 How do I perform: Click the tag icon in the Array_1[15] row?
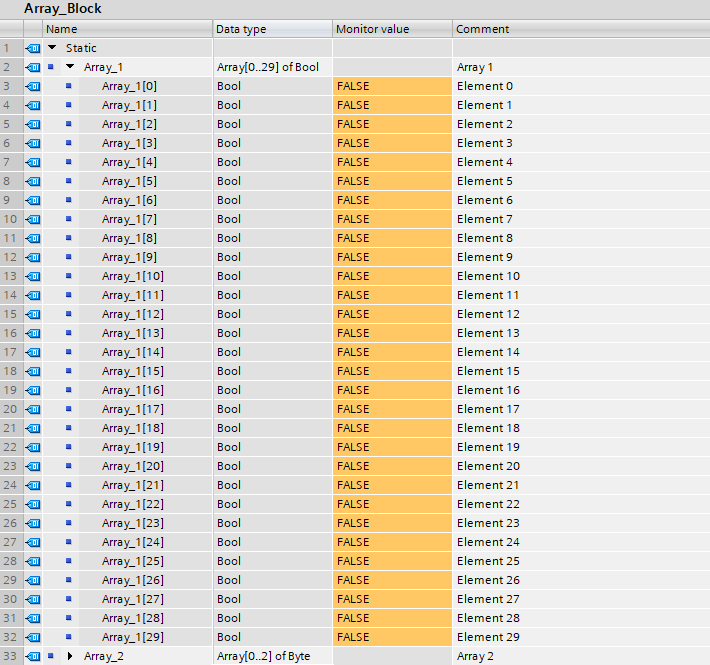coord(31,371)
